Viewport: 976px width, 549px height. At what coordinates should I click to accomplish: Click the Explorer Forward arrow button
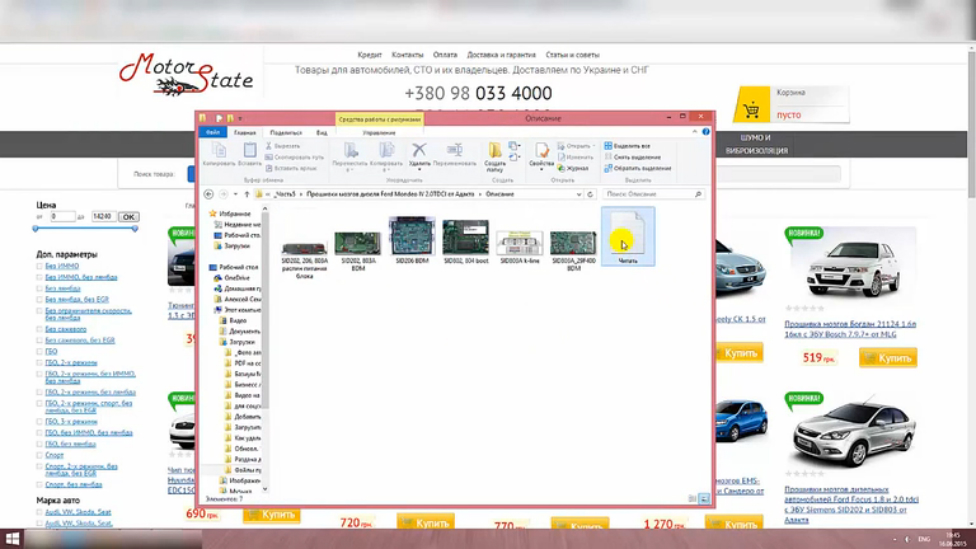click(x=223, y=194)
